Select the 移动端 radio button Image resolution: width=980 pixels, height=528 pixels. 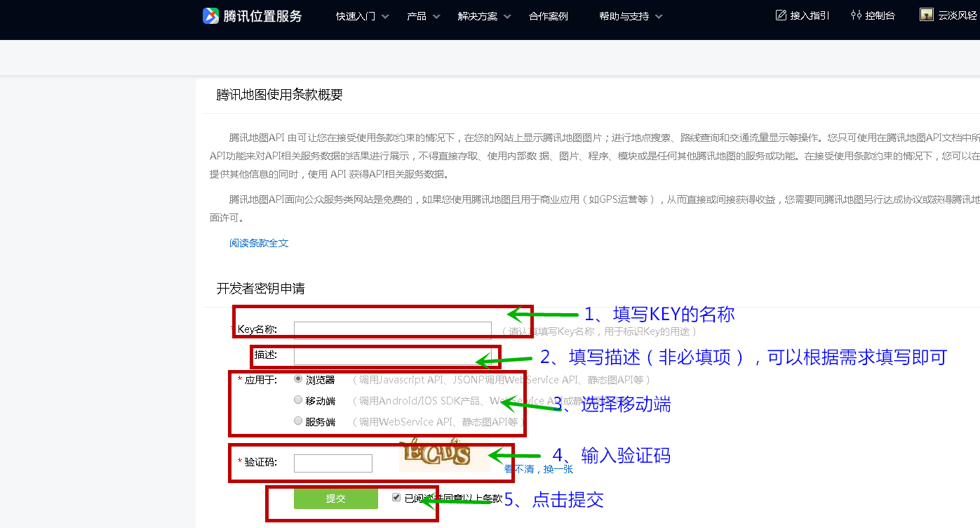click(298, 400)
